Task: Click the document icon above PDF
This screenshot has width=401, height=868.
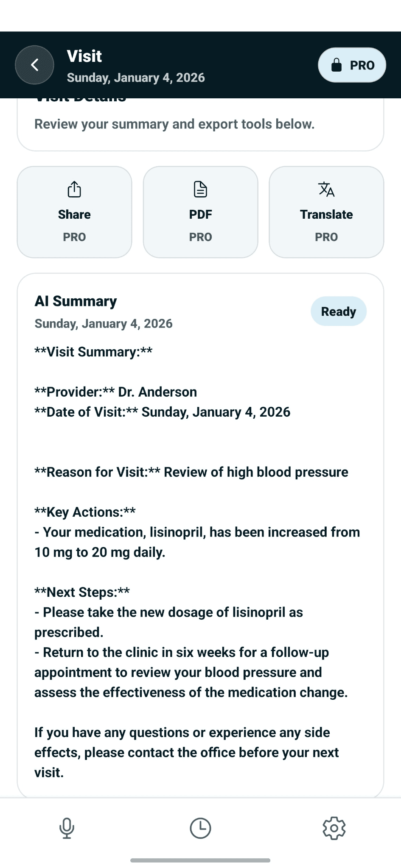Action: click(x=200, y=190)
